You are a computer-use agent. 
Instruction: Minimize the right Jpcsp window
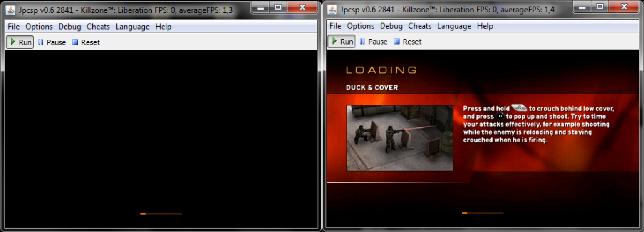point(581,6)
